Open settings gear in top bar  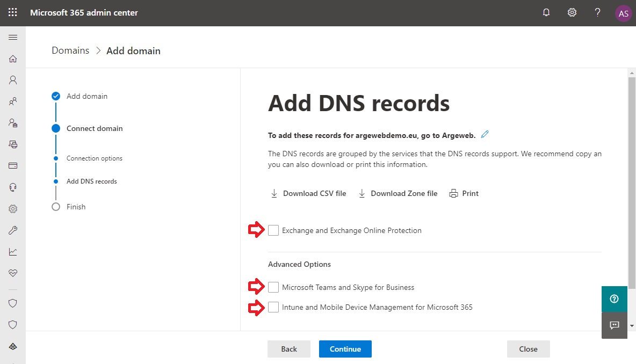tap(572, 12)
